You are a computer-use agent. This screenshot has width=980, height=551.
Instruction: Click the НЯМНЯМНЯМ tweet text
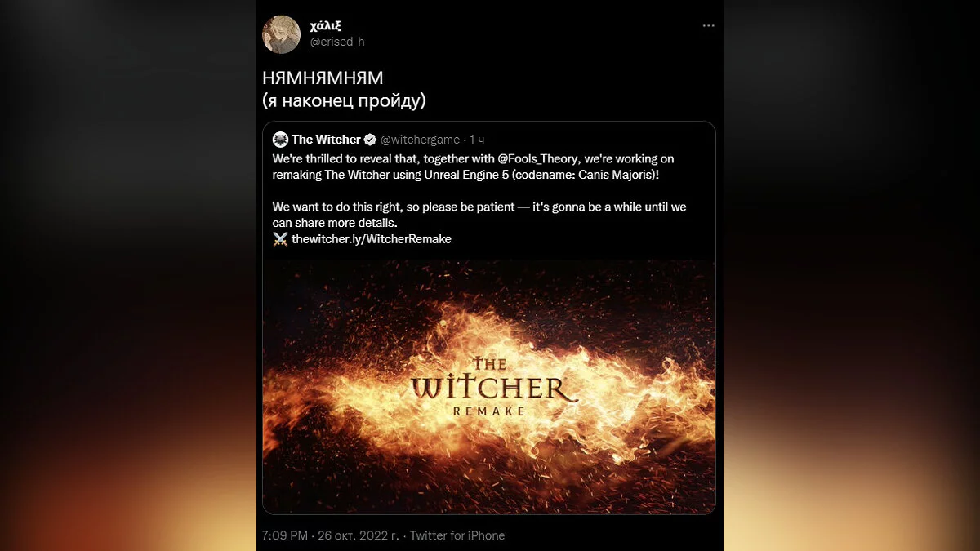pos(323,78)
